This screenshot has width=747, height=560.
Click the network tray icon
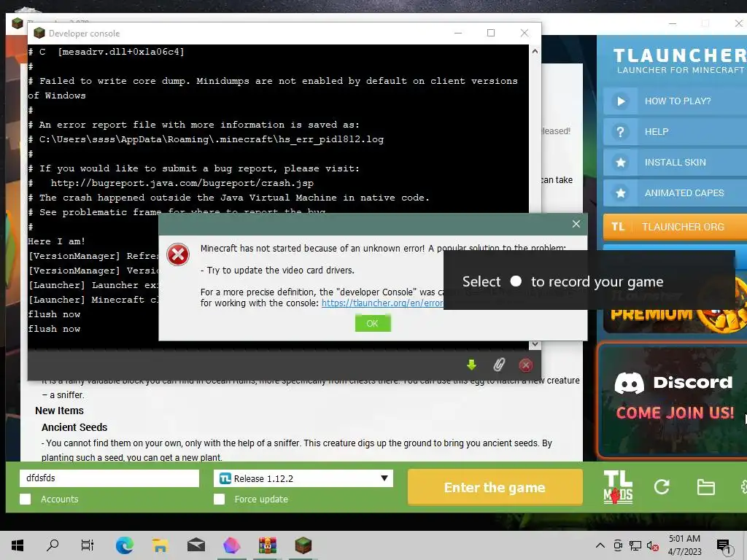[635, 545]
